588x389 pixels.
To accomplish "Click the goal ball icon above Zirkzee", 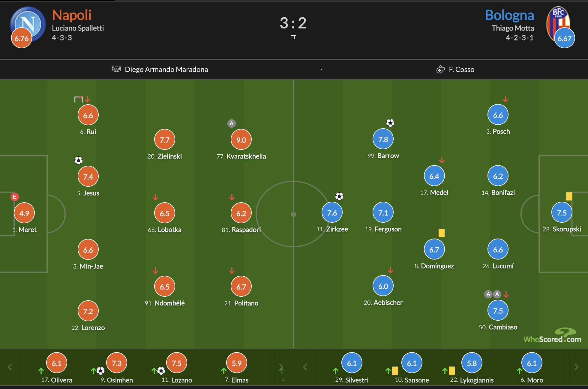I will tap(339, 196).
